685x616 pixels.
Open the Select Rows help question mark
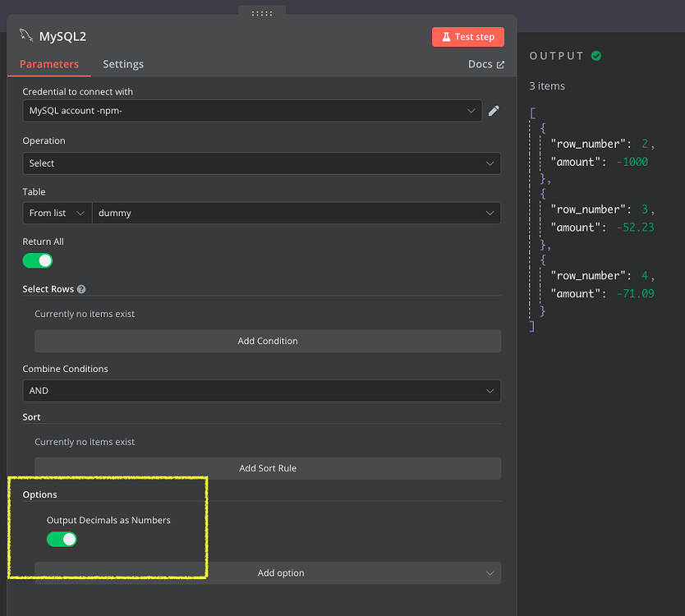[80, 289]
